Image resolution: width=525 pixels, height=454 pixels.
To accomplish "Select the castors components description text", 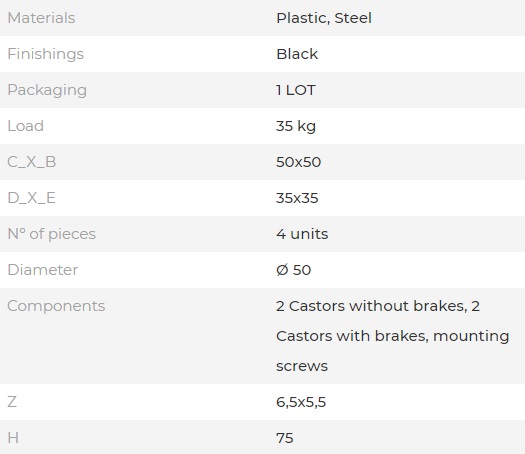I will point(392,336).
